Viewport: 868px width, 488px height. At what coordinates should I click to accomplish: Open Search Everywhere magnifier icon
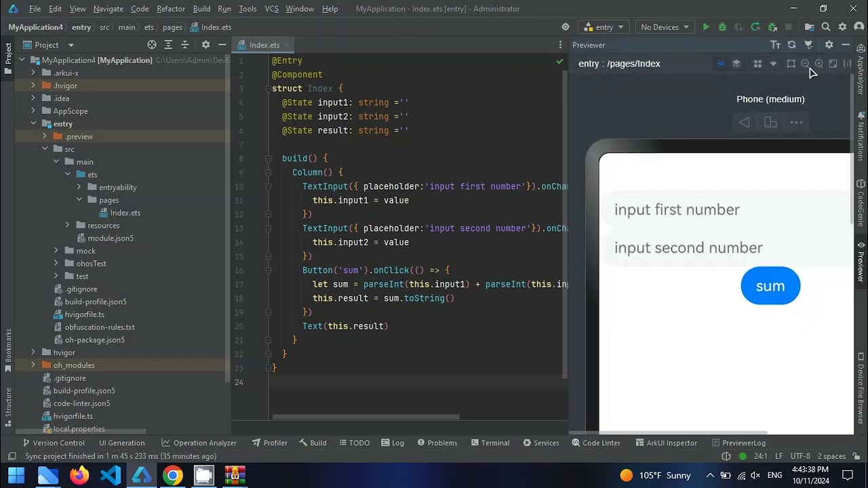(x=826, y=27)
